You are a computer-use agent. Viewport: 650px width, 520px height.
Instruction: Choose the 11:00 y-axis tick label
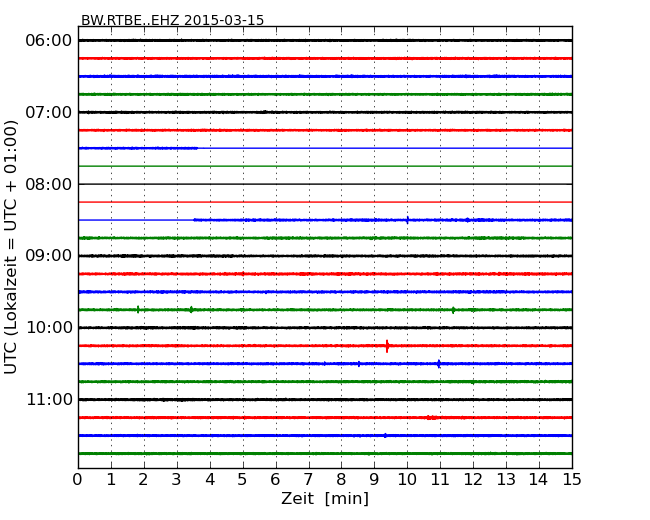point(49,400)
